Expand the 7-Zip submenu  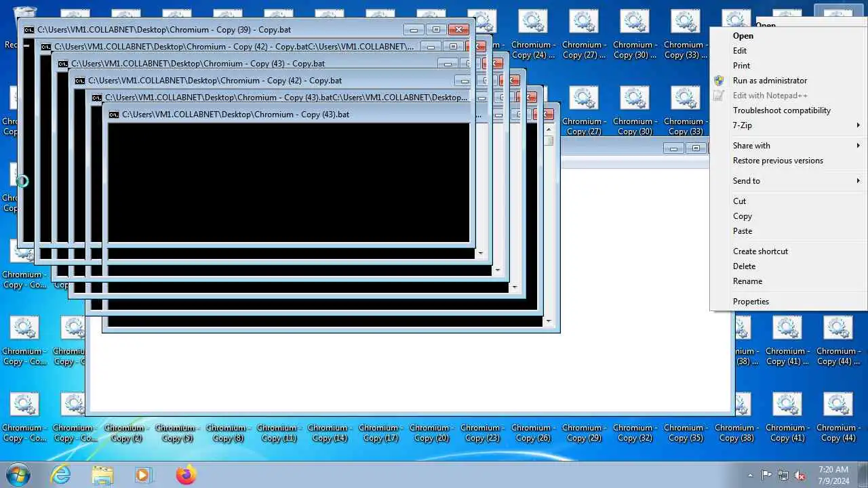[858, 125]
